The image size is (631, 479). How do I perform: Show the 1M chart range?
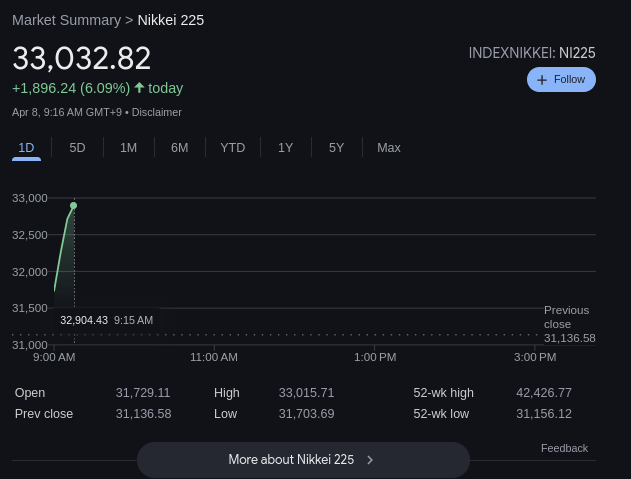[x=128, y=148]
